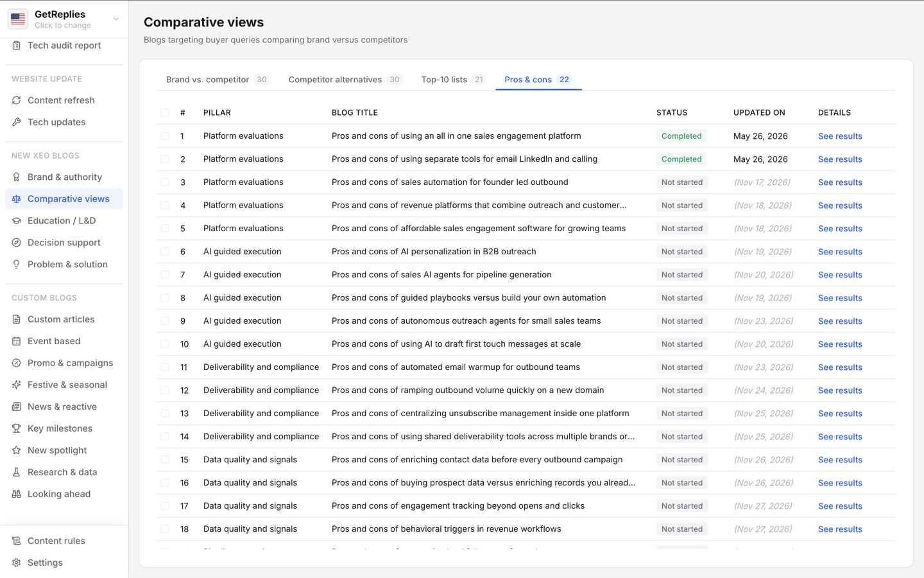Click the Key milestones trophy icon

17,428
